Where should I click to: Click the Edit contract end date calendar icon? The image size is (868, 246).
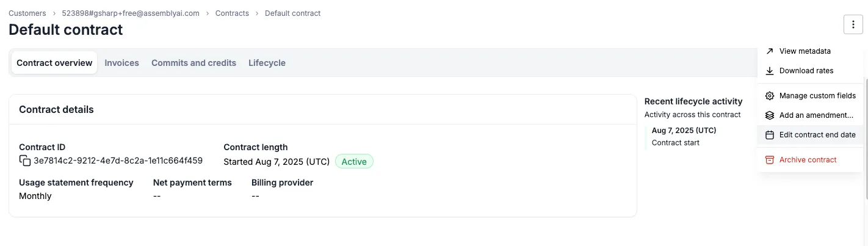[770, 135]
